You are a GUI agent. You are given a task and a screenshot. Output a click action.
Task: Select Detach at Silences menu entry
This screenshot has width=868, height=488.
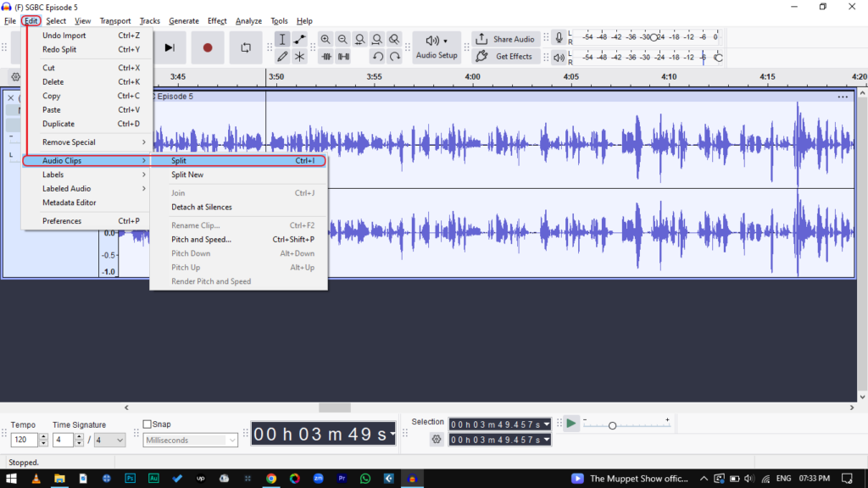coord(202,207)
